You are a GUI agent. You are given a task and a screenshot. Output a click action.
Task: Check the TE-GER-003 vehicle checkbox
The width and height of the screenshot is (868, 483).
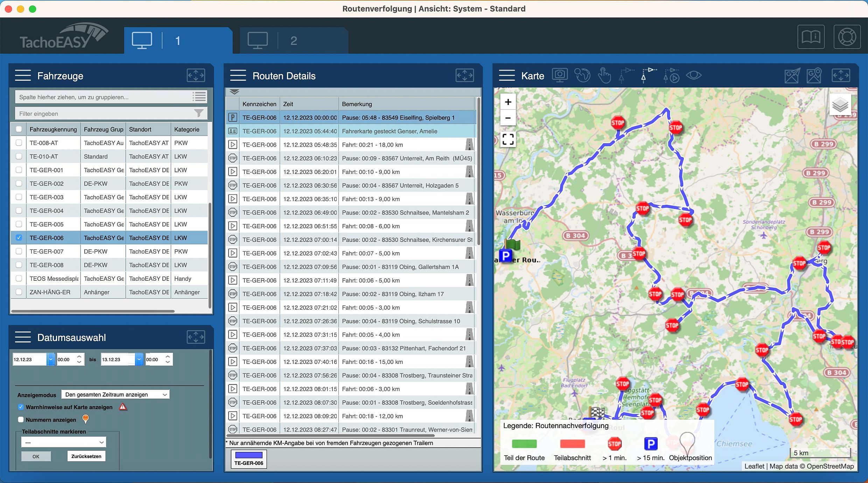point(19,197)
